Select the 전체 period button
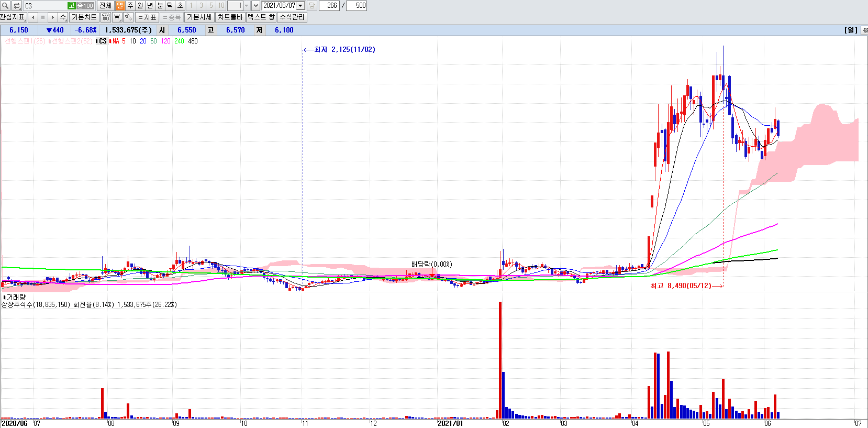 point(105,6)
